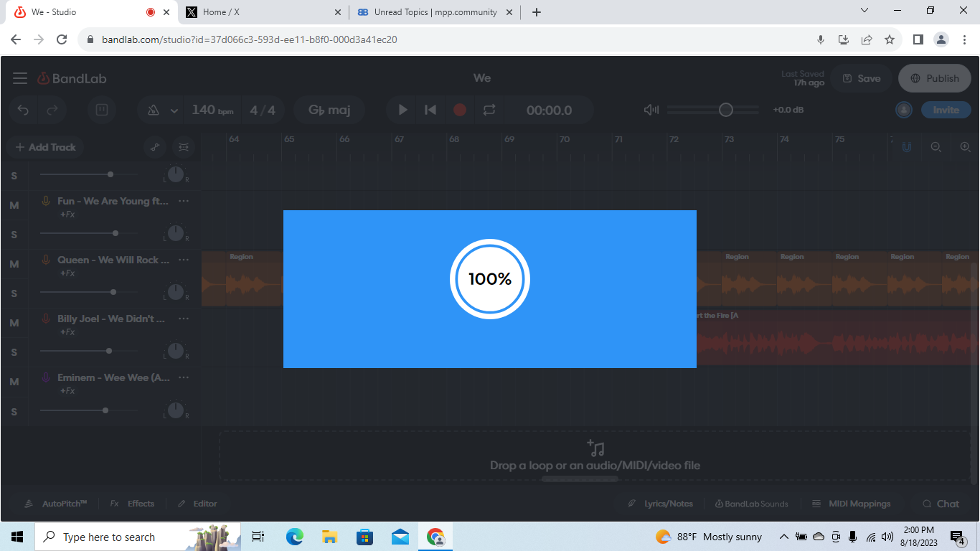Click the Fun track pan knob

click(176, 233)
